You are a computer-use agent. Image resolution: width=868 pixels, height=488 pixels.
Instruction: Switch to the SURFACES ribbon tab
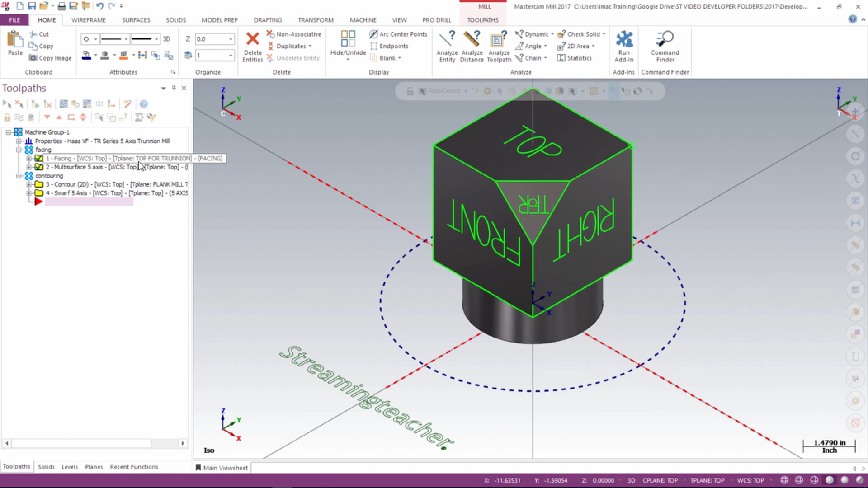coord(136,20)
